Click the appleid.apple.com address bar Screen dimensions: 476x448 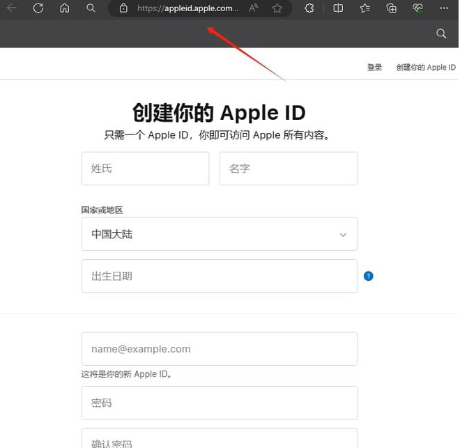[187, 8]
